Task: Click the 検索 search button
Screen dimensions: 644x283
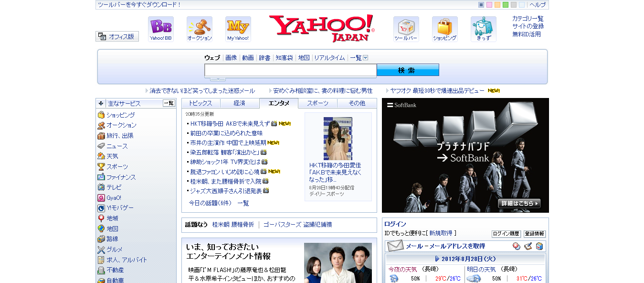Action: [408, 70]
